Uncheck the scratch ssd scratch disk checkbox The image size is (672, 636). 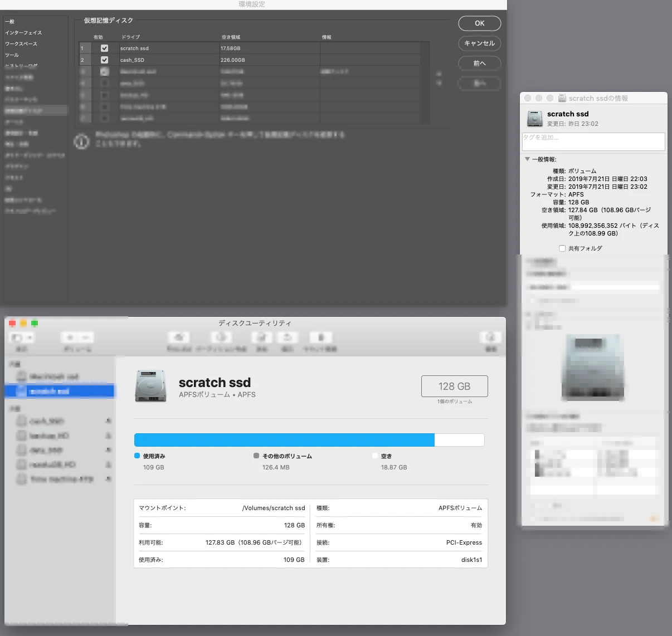click(104, 48)
